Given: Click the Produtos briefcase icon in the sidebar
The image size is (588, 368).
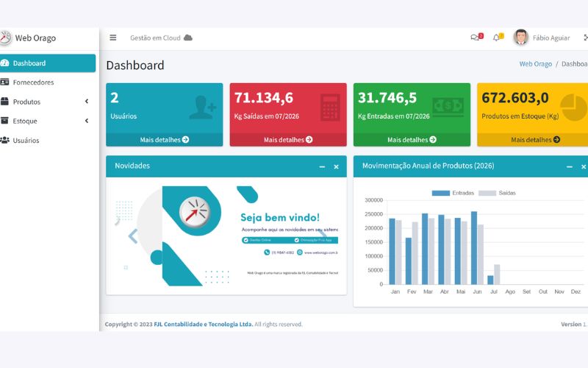Looking at the screenshot, I should (x=4, y=102).
